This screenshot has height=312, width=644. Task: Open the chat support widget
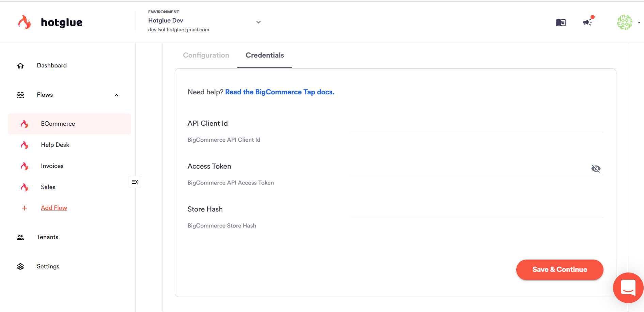[628, 288]
